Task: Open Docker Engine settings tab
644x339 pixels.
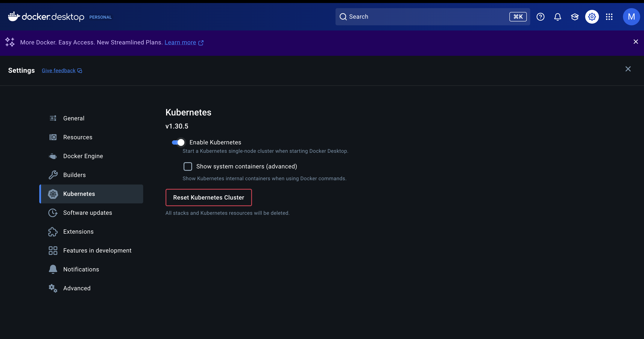Action: click(x=91, y=156)
